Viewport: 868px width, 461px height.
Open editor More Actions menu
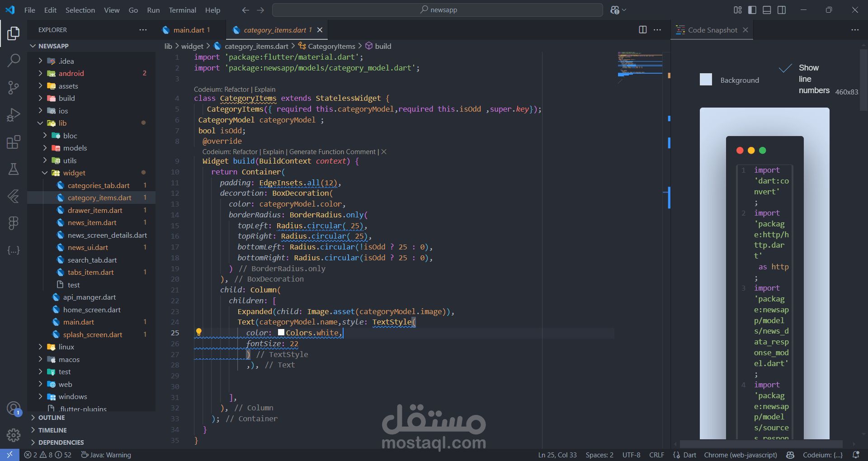click(x=657, y=30)
